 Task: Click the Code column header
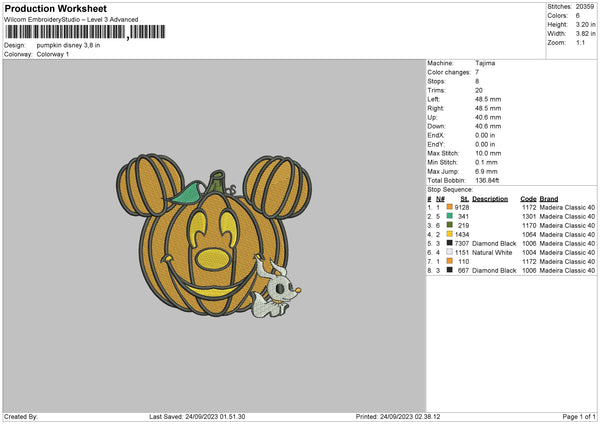(x=528, y=198)
